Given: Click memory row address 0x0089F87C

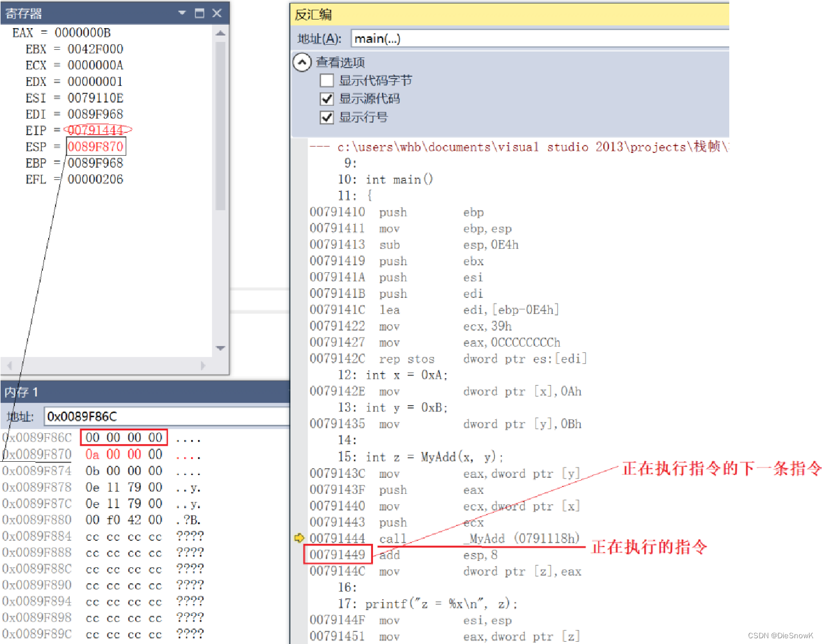Looking at the screenshot, I should tap(37, 504).
